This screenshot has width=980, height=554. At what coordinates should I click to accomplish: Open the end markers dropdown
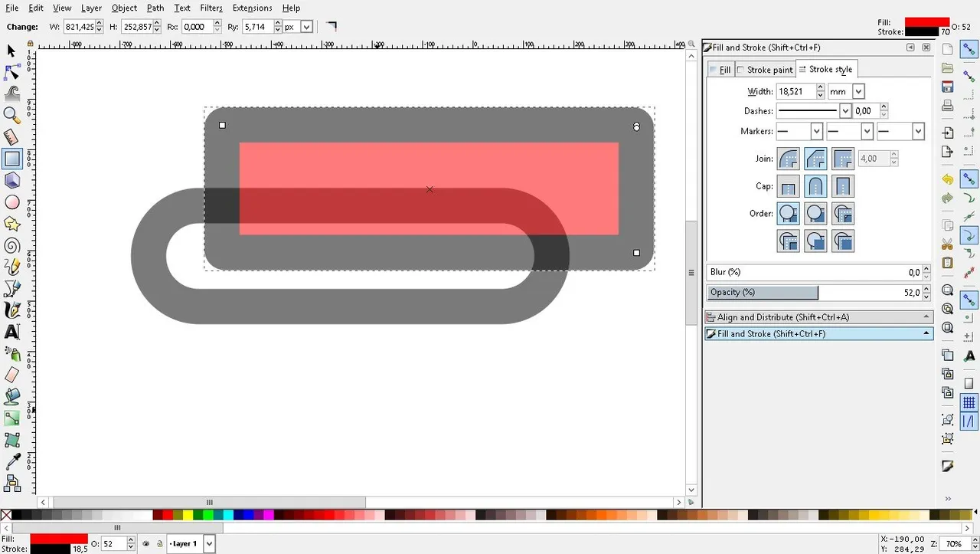(x=918, y=132)
